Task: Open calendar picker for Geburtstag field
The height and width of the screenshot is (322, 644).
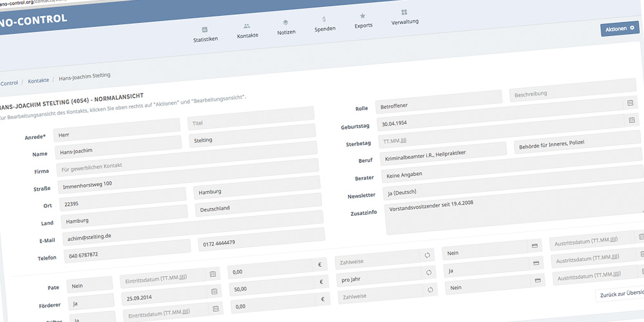Action: pos(630,102)
